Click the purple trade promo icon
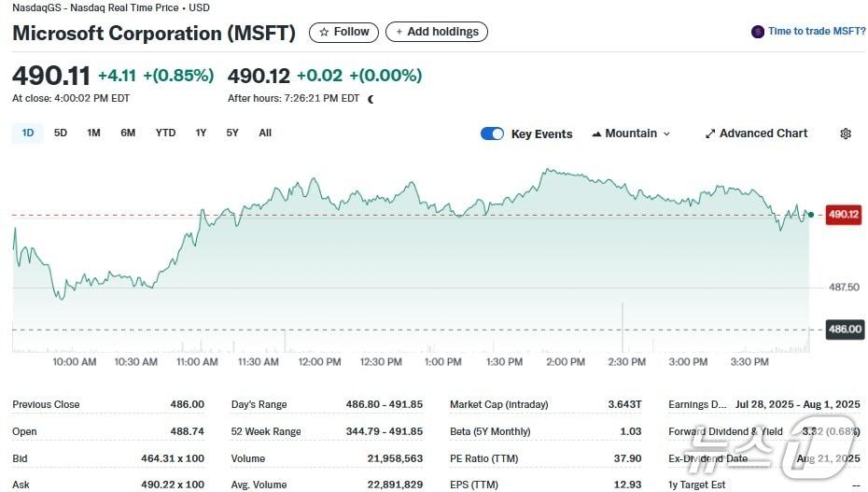 [x=758, y=32]
